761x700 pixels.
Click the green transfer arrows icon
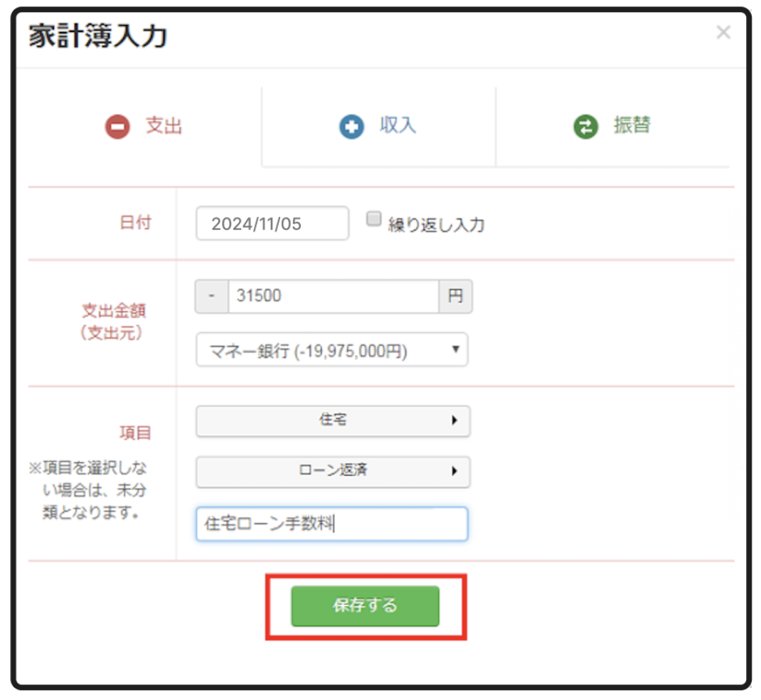click(586, 127)
